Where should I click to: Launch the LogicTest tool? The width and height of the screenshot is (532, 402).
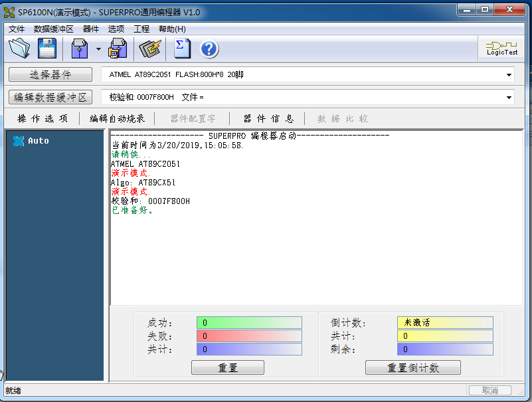click(502, 49)
